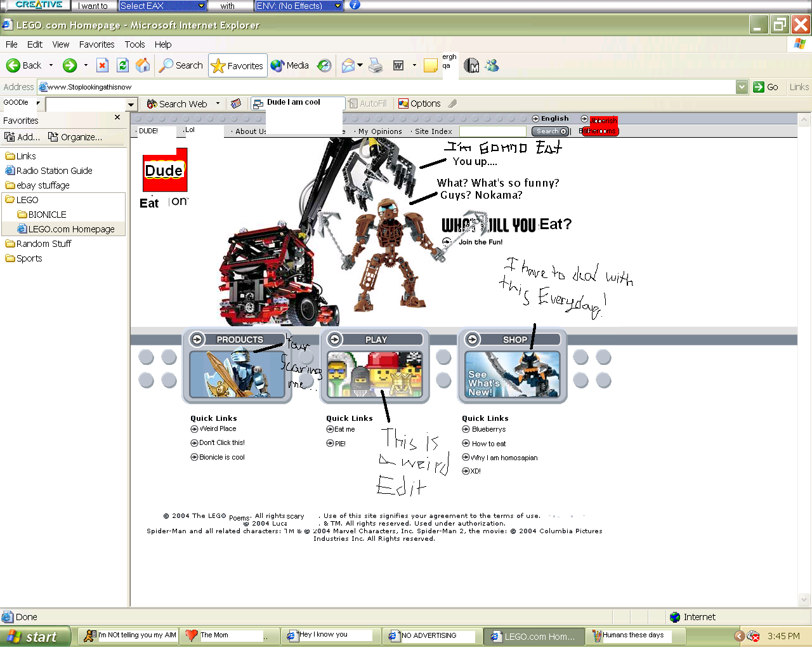812x650 pixels.
Task: Click the page icon in the address bar
Action: point(43,87)
